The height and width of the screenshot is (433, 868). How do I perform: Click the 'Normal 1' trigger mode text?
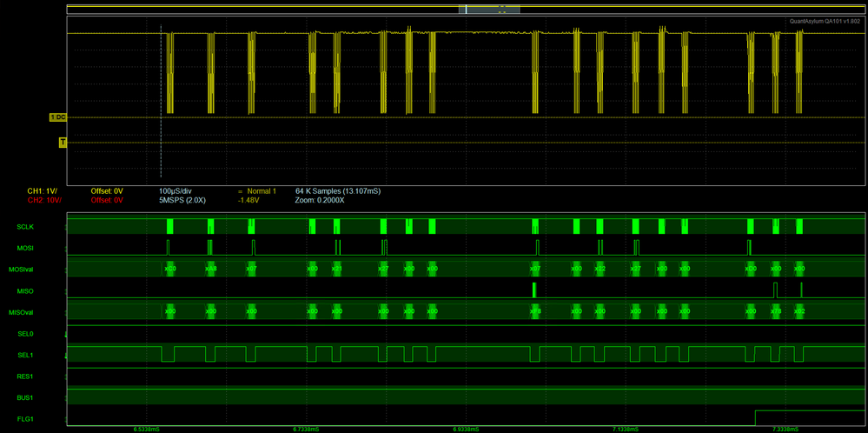(x=262, y=191)
